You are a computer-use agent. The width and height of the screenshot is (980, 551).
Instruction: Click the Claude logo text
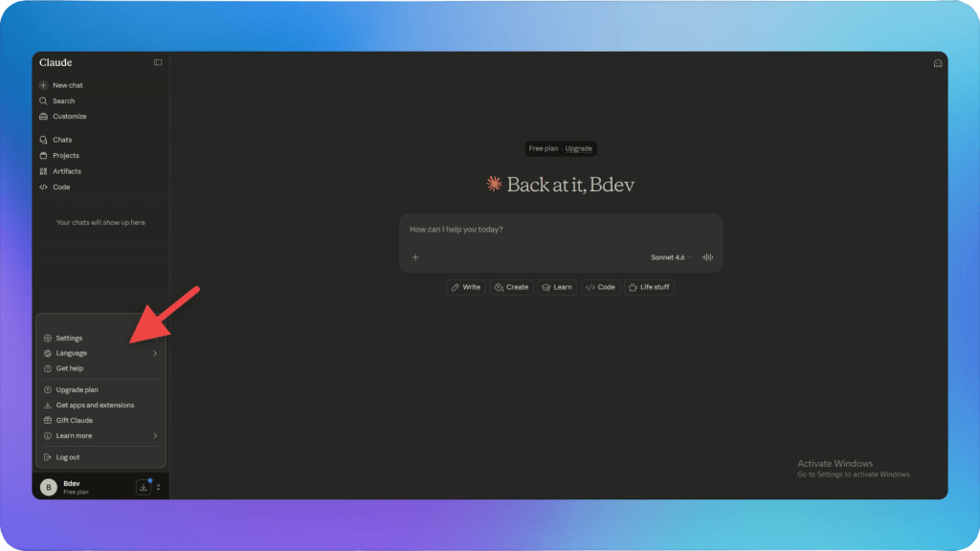[x=56, y=62]
